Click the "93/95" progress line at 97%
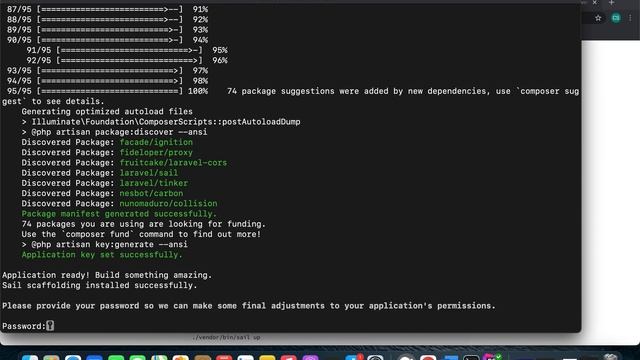The width and height of the screenshot is (640, 360). 107,71
